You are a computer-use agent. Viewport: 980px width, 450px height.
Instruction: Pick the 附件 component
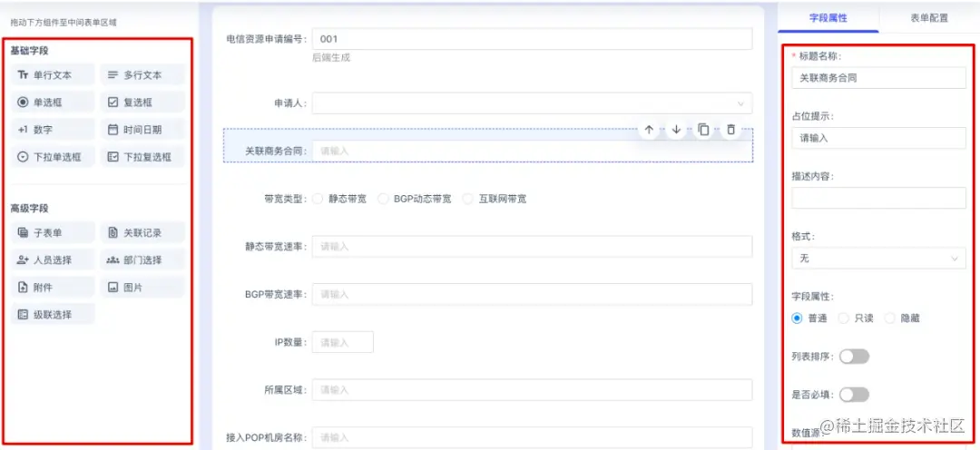pyautogui.click(x=54, y=288)
